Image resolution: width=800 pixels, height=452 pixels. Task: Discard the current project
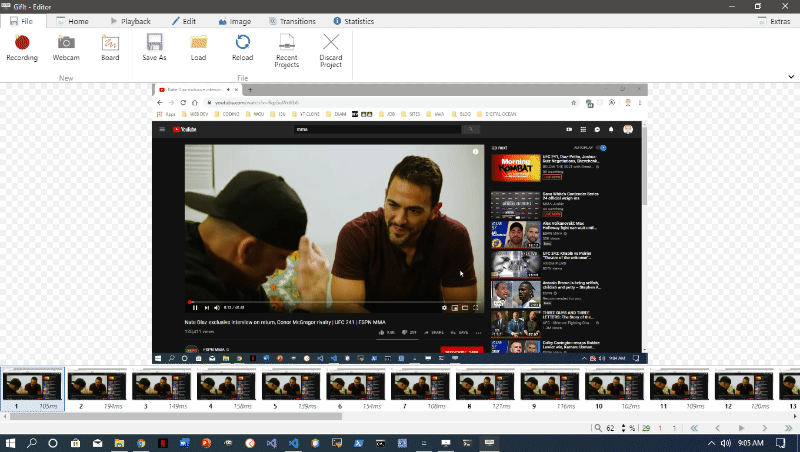(x=331, y=51)
